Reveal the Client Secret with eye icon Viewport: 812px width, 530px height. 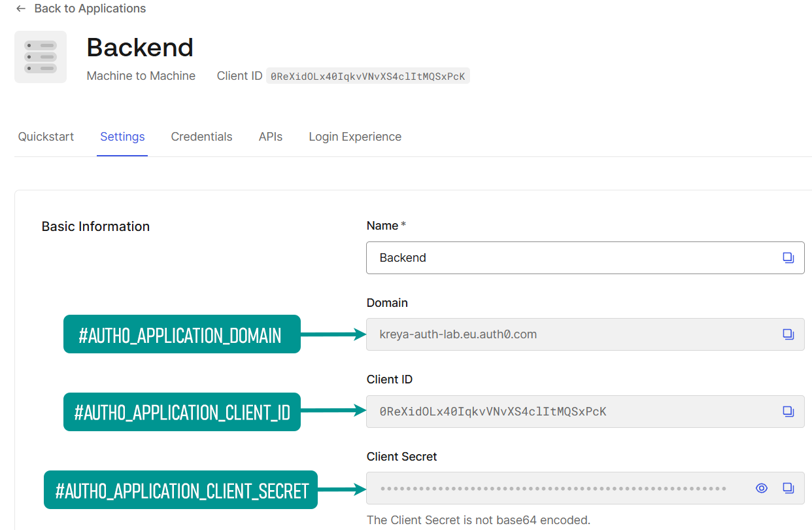coord(761,488)
